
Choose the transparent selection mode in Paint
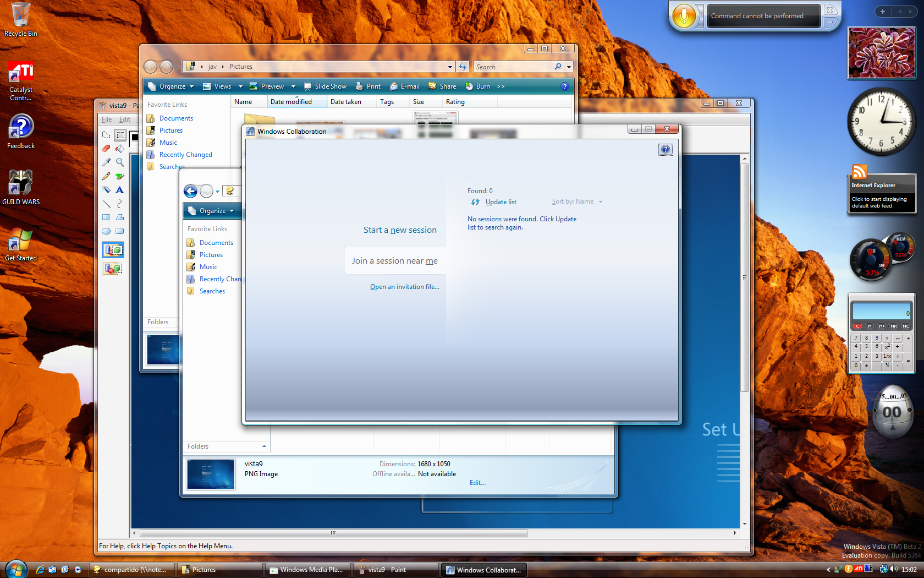113,269
